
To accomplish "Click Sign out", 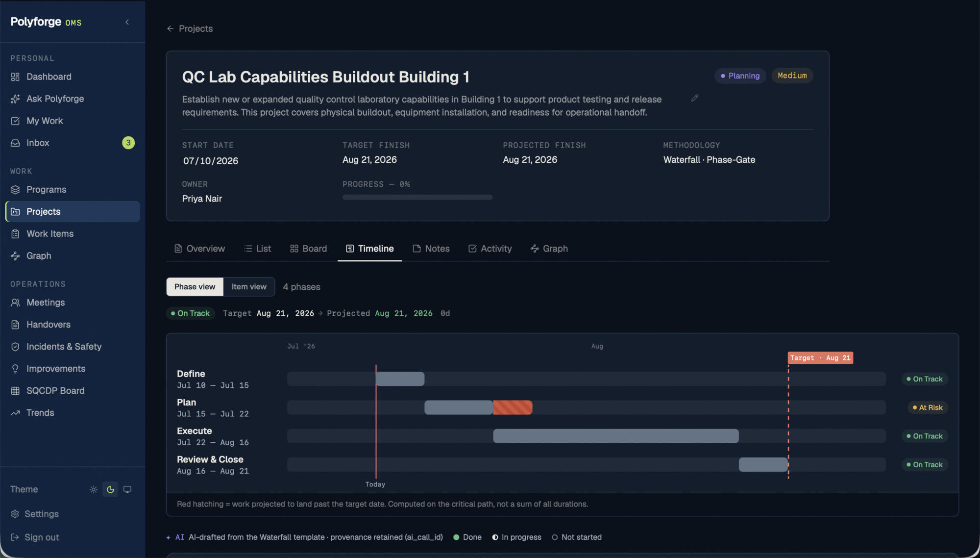I will coord(34,537).
